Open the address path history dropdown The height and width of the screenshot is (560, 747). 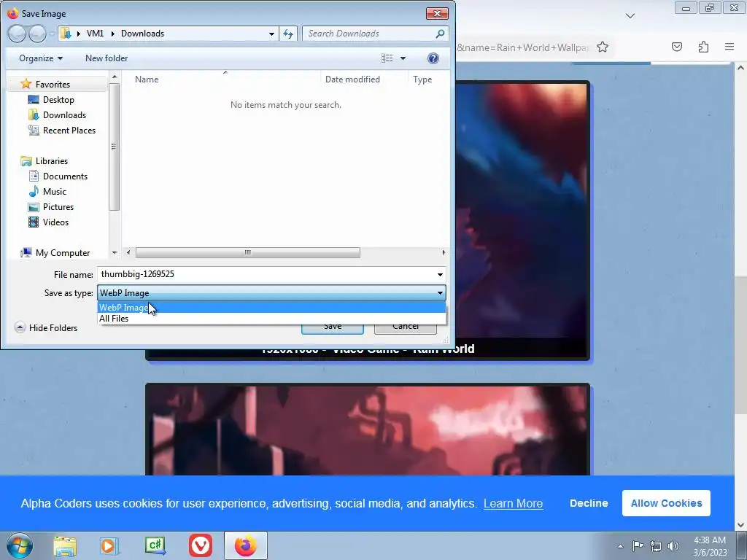[x=271, y=34]
